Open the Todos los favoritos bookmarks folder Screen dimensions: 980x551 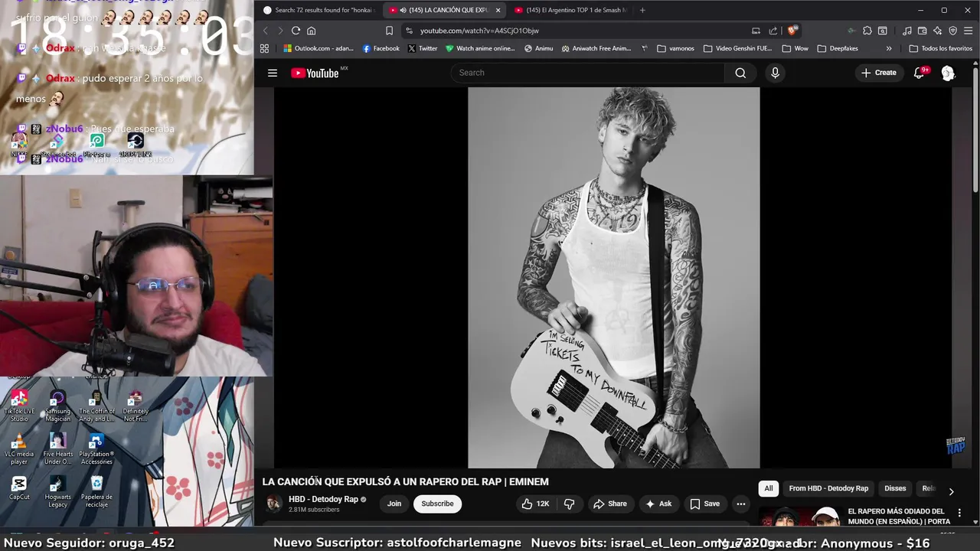940,48
